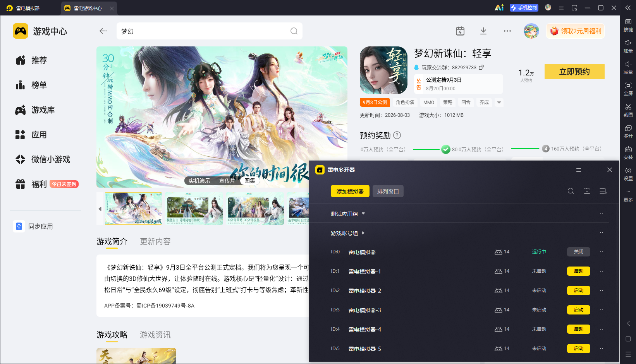636x364 pixels.
Task: Click the sort list icon in 雷电多开器
Action: [x=603, y=191]
